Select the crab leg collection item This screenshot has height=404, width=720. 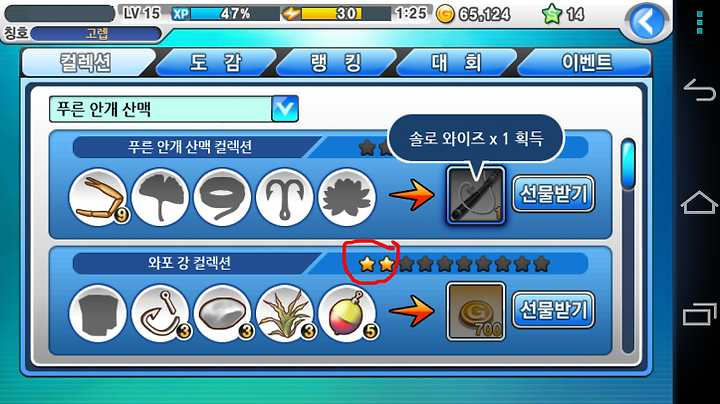(x=98, y=196)
